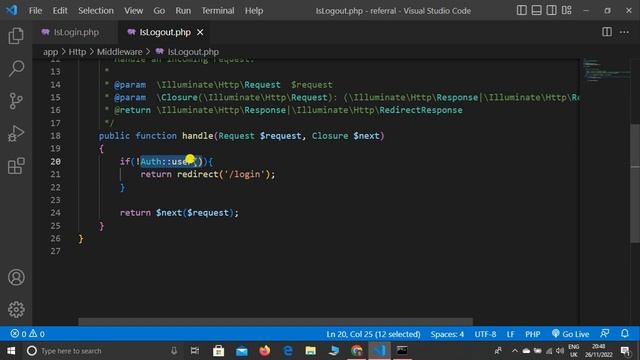
Task: Select the IsLogout.php tab
Action: (x=164, y=32)
